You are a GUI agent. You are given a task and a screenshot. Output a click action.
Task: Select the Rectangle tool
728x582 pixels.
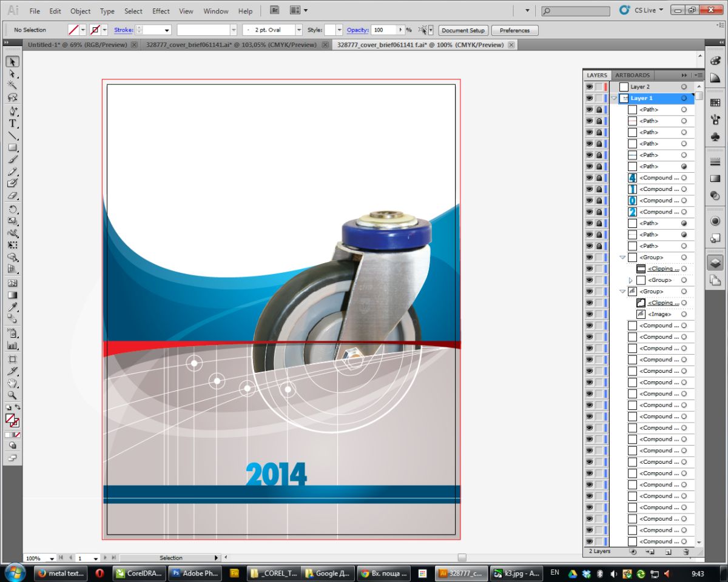pyautogui.click(x=12, y=147)
